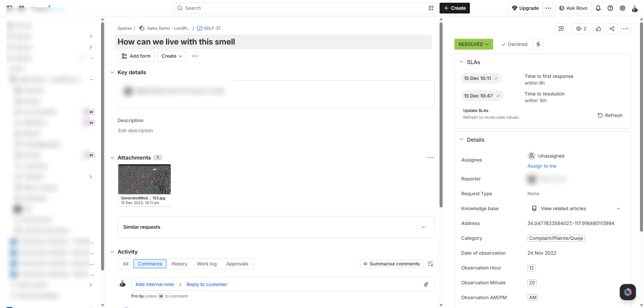Viewport: 644px width, 308px height.
Task: Click Reply to customer
Action: pos(207,284)
